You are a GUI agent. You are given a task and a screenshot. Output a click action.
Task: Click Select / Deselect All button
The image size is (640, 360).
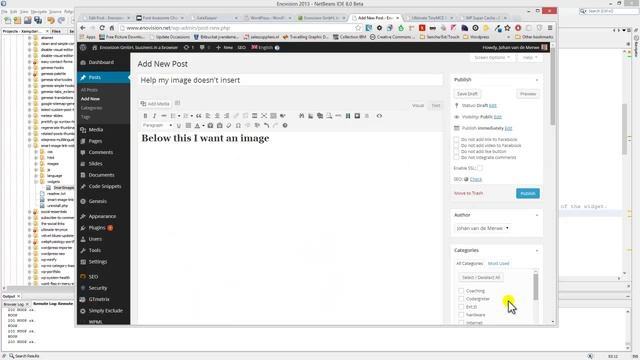tap(481, 278)
